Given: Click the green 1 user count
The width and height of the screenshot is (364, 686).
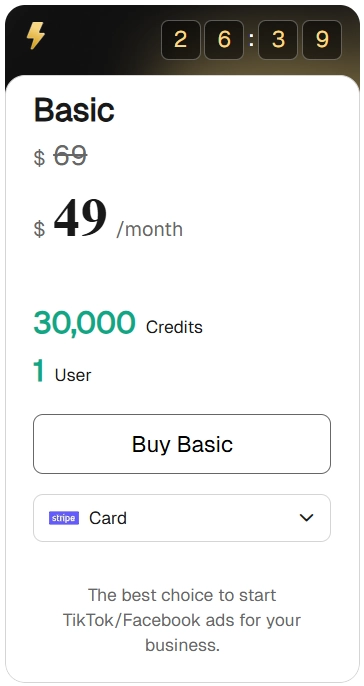Looking at the screenshot, I should pos(39,370).
